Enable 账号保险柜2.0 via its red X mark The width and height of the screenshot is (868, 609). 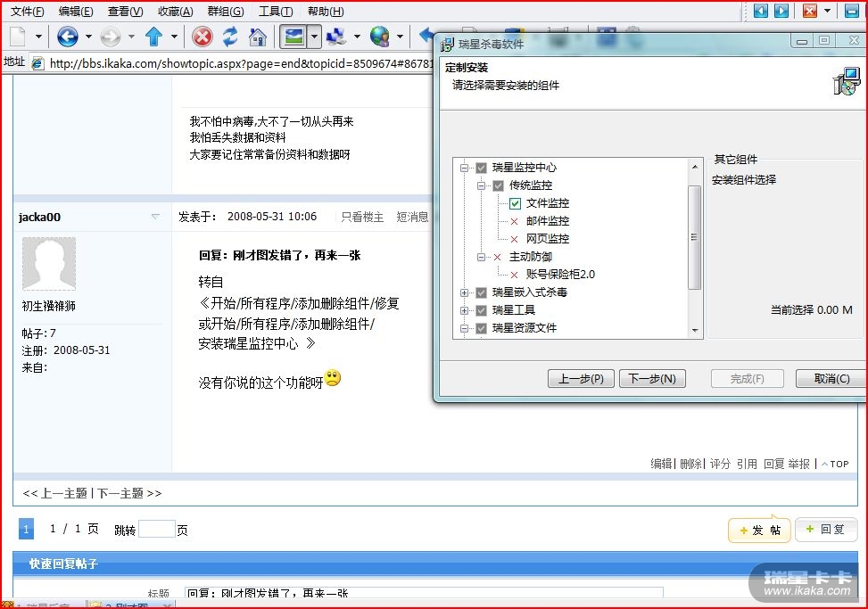tap(514, 275)
